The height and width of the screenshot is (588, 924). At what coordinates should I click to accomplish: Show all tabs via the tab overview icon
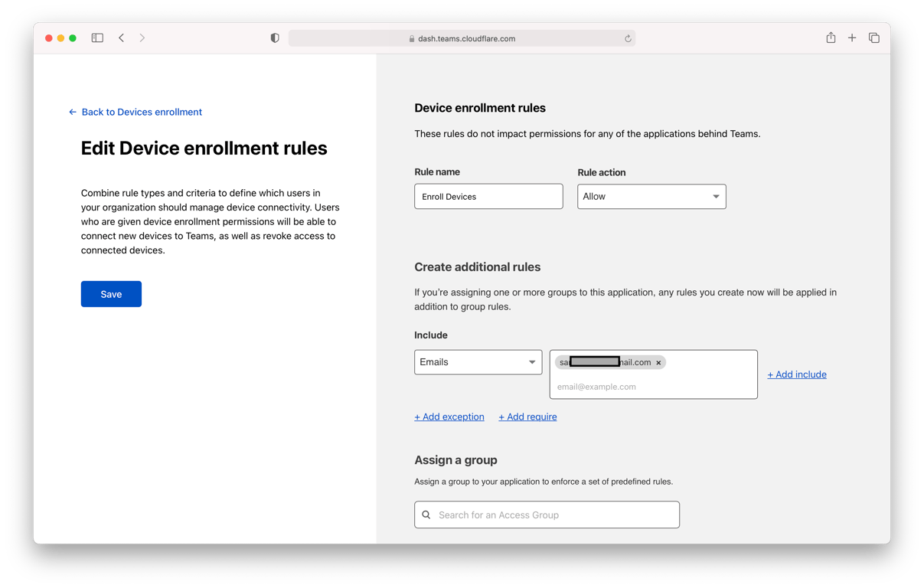874,37
